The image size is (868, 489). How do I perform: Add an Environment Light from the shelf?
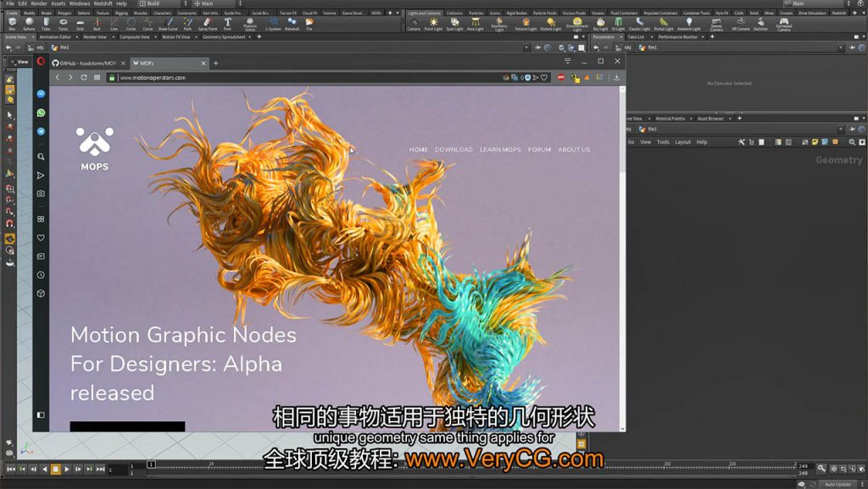pos(576,24)
